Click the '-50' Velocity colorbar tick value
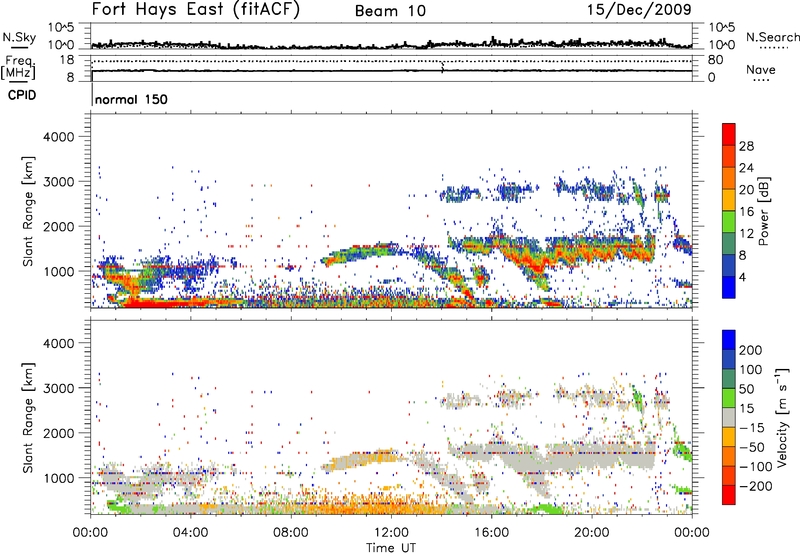 pyautogui.click(x=751, y=447)
